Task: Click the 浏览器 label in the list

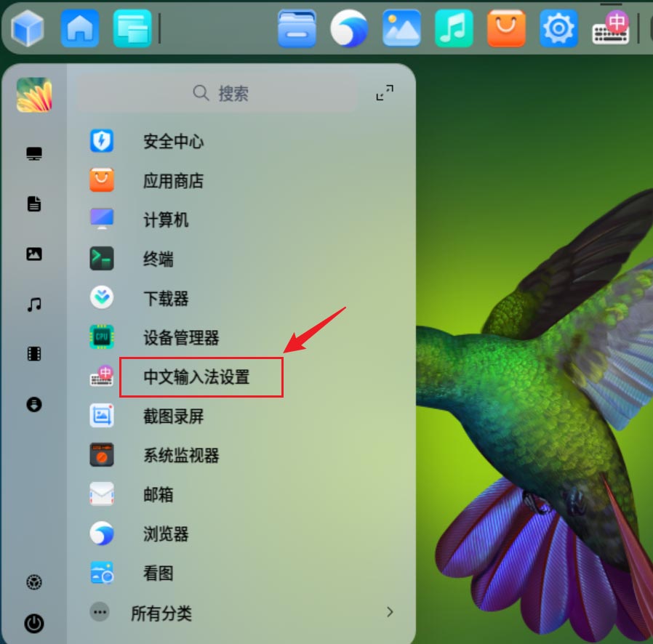Action: [x=166, y=534]
